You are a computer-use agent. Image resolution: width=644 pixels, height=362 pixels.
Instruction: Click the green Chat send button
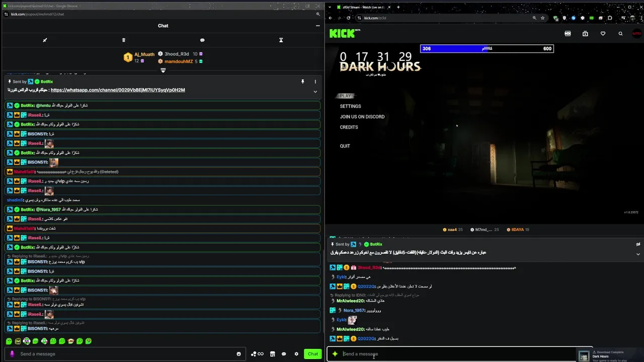313,354
